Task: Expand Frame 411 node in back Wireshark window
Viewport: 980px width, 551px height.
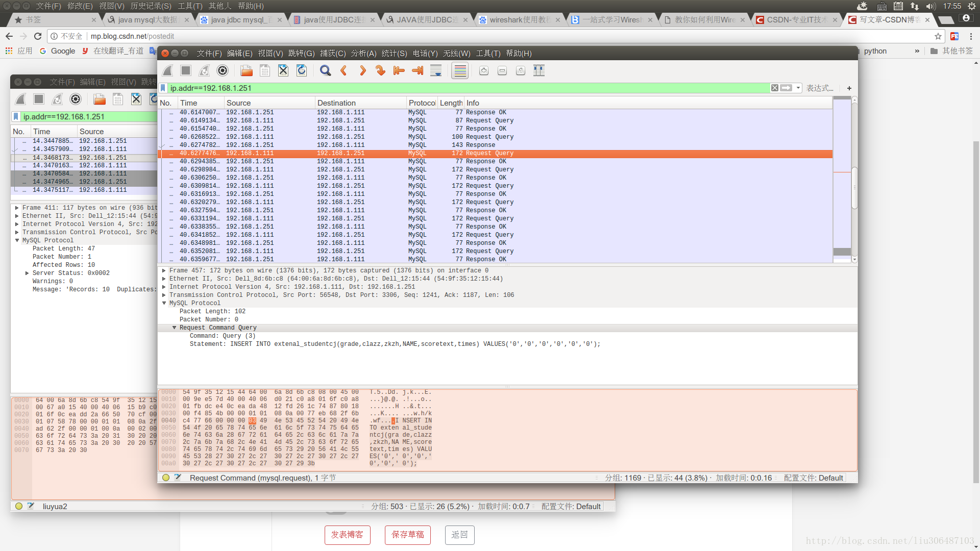Action: coord(17,208)
